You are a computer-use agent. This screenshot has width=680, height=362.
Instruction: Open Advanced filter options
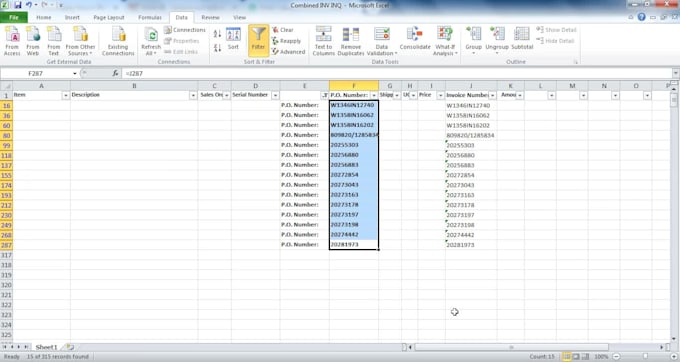click(x=288, y=52)
